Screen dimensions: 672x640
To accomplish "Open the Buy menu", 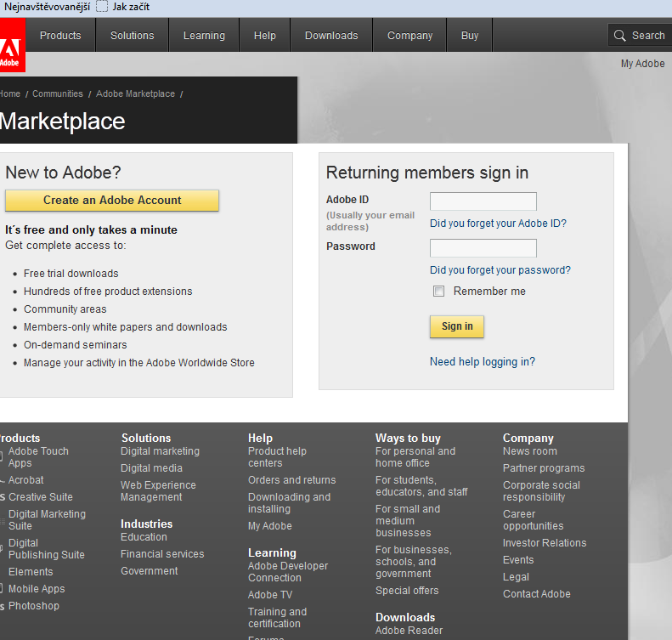I will coord(470,35).
